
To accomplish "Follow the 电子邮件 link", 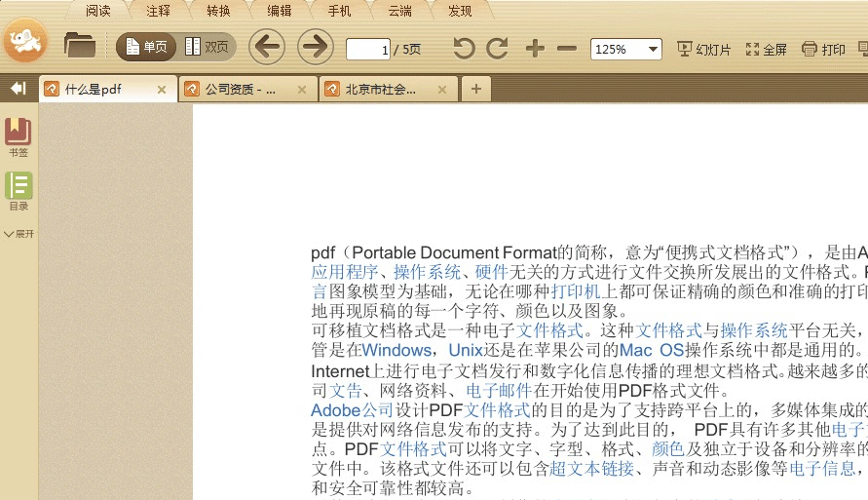I will pyautogui.click(x=499, y=391).
